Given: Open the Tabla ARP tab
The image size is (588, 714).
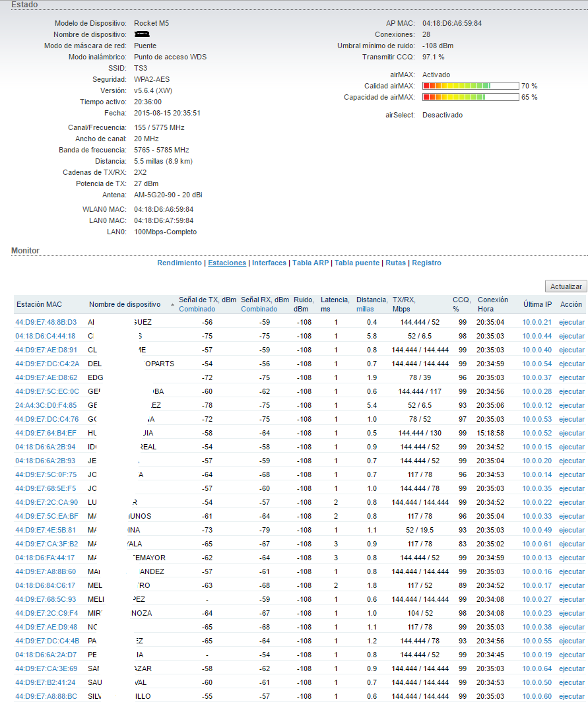Looking at the screenshot, I should [x=310, y=263].
